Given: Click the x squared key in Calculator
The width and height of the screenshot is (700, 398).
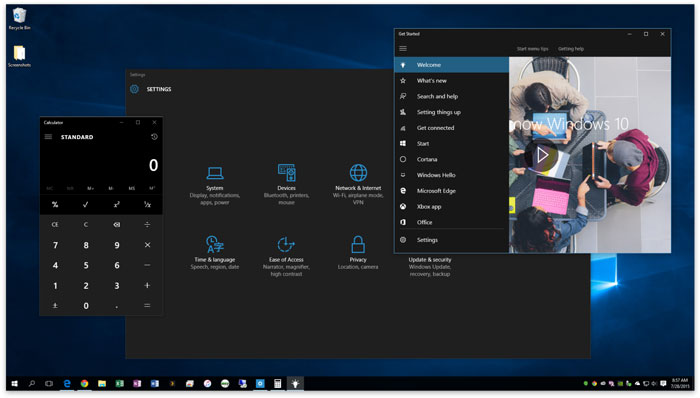Looking at the screenshot, I should click(x=117, y=204).
